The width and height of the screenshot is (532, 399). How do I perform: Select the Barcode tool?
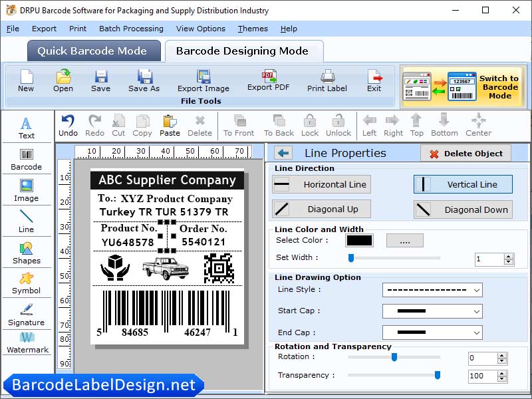[27, 158]
